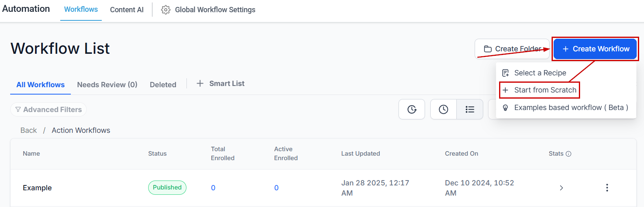The height and width of the screenshot is (207, 644).
Task: Click the plus icon beside Smart List
Action: [x=200, y=84]
